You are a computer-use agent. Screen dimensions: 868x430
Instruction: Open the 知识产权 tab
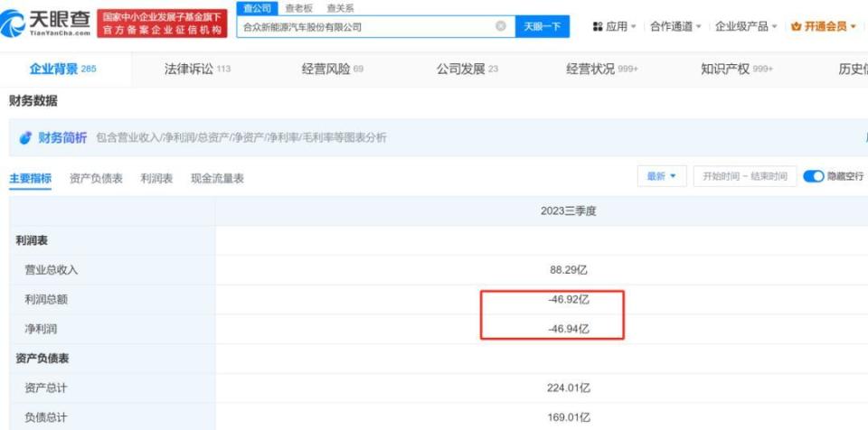737,69
